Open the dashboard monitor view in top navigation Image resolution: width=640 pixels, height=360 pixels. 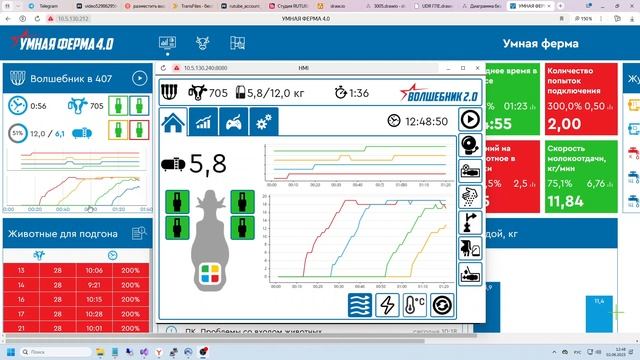pos(167,42)
